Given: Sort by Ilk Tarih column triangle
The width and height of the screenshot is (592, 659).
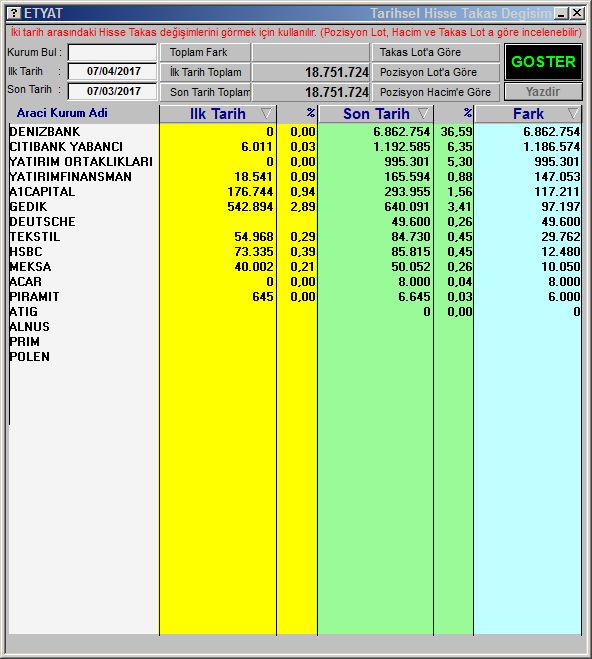Looking at the screenshot, I should coord(266,113).
